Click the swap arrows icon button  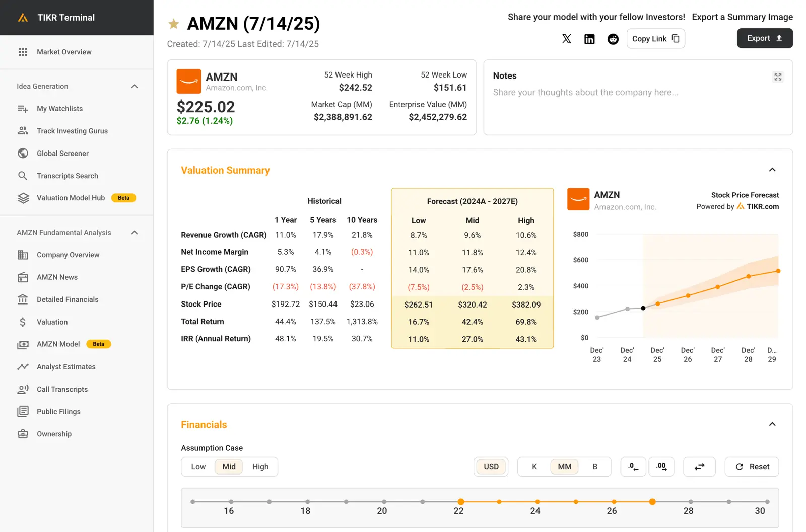click(x=699, y=467)
